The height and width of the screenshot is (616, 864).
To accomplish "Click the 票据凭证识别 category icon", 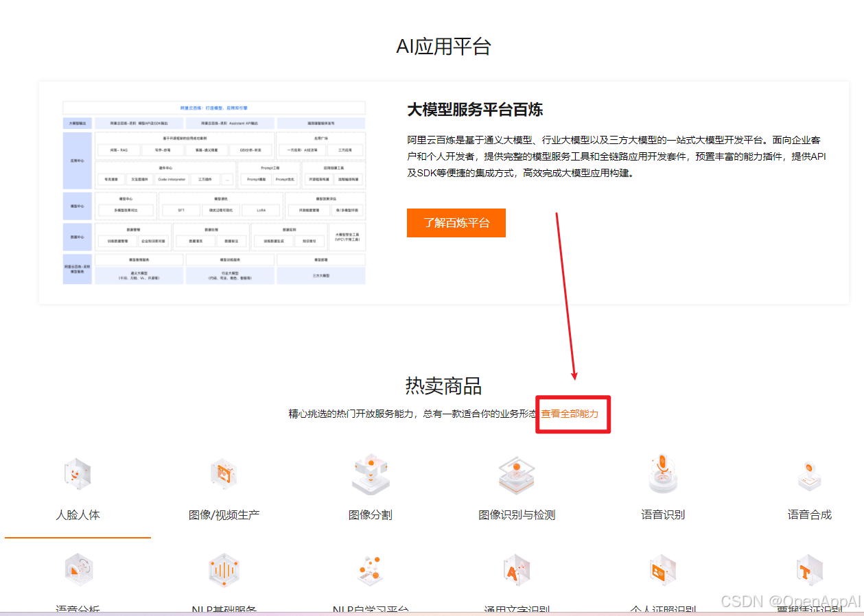I will tap(810, 570).
